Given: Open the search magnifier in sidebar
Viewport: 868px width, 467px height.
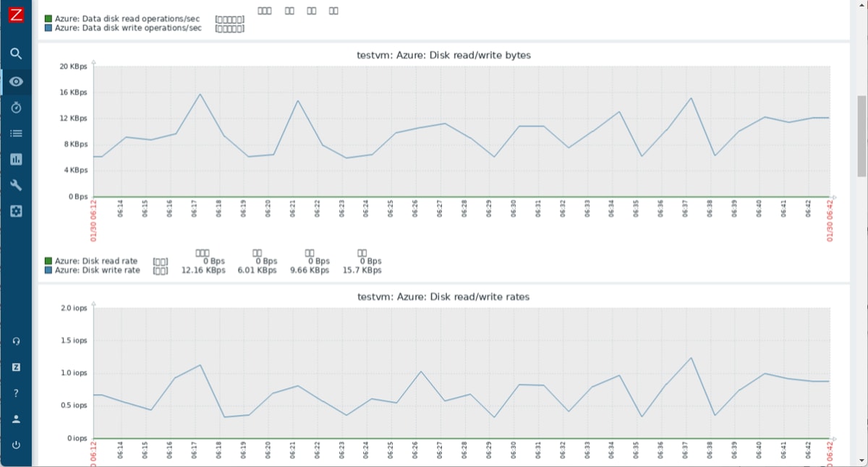Looking at the screenshot, I should coord(16,53).
